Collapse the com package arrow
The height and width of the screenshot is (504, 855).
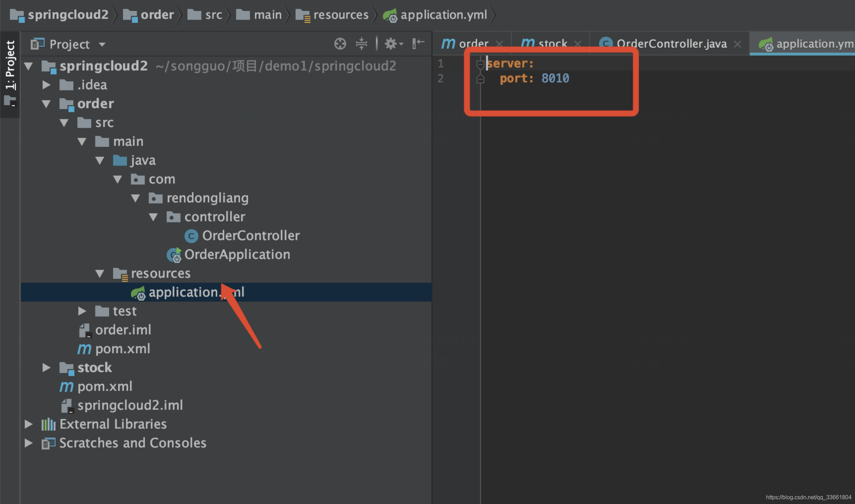(118, 179)
